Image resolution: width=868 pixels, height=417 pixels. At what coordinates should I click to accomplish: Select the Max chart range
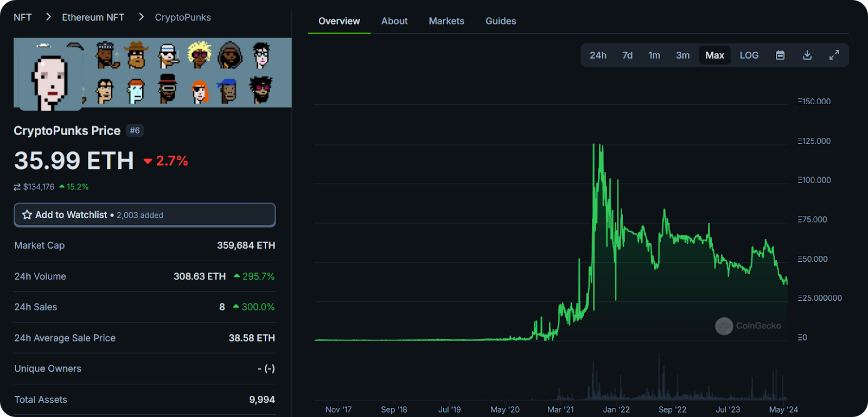coord(714,55)
